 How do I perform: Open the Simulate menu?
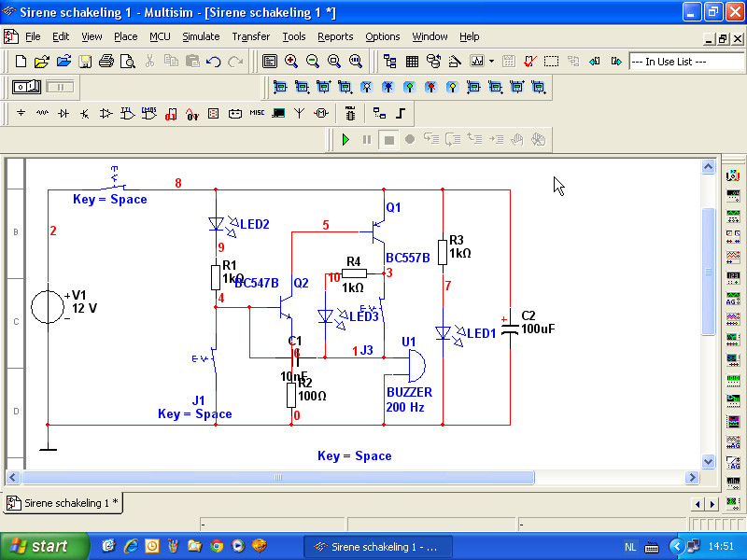(x=201, y=36)
